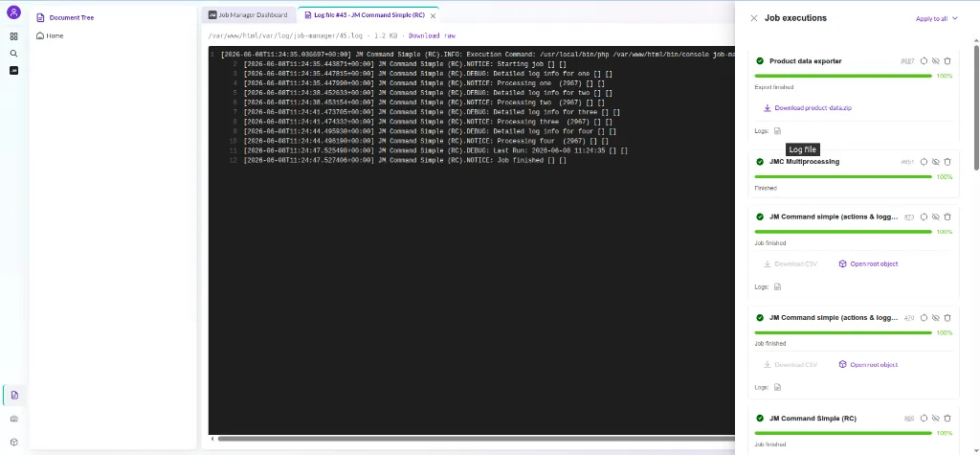Switch to Job Manager Dashboard tab
Image resolution: width=980 pixels, height=455 pixels.
point(248,15)
